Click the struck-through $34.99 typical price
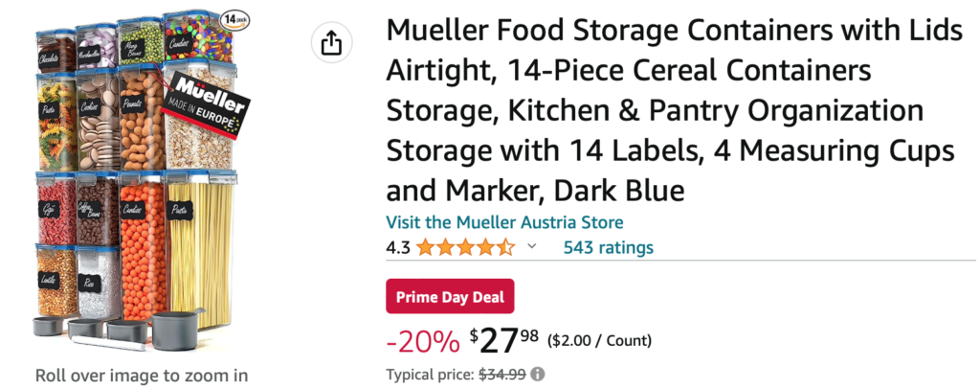The height and width of the screenshot is (389, 980). [501, 375]
